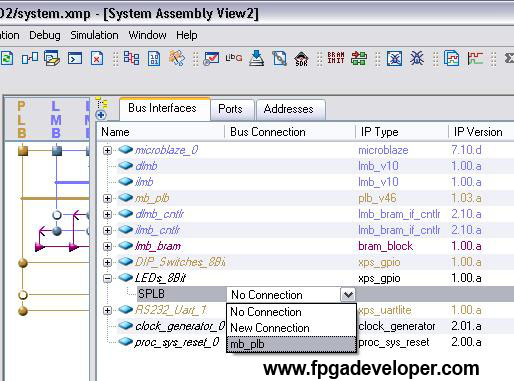Expand the RS232_Uart_1 tree node
Viewport: 514px width, 381px height.
coord(107,310)
